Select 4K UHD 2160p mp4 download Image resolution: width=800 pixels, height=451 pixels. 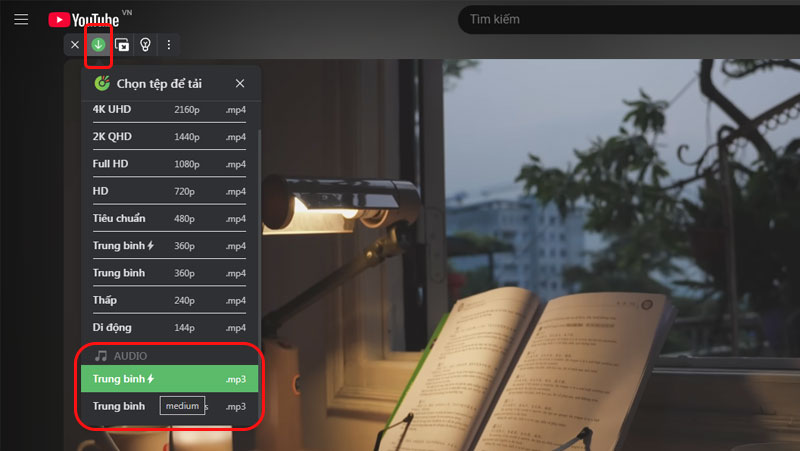169,109
